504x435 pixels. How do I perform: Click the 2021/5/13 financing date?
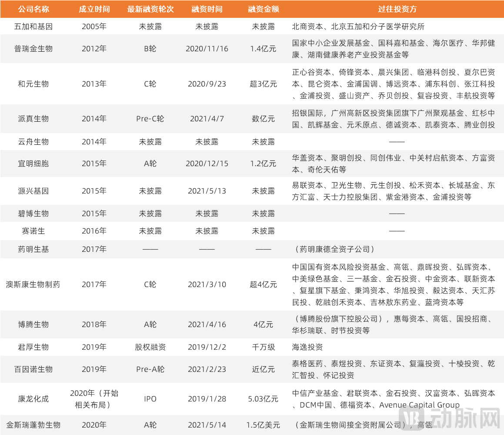tap(207, 191)
